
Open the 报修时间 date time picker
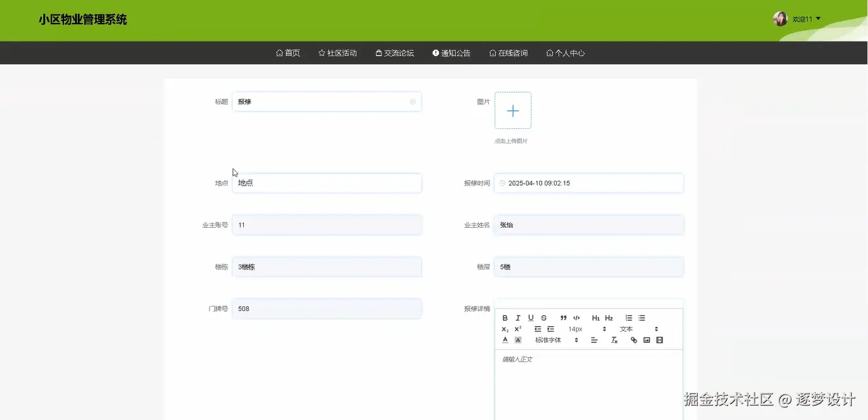click(x=589, y=183)
